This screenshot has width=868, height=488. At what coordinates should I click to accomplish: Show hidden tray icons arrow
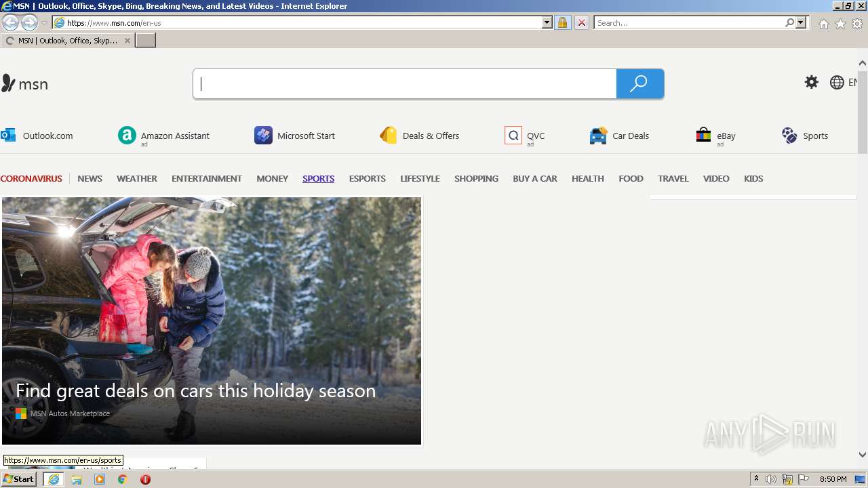click(x=756, y=479)
